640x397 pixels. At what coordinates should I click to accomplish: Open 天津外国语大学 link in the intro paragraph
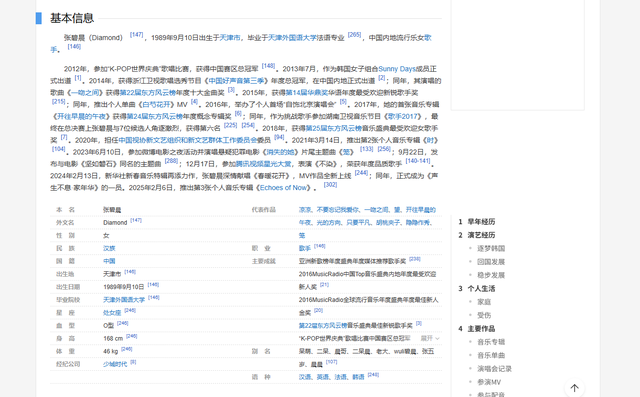[x=292, y=38]
